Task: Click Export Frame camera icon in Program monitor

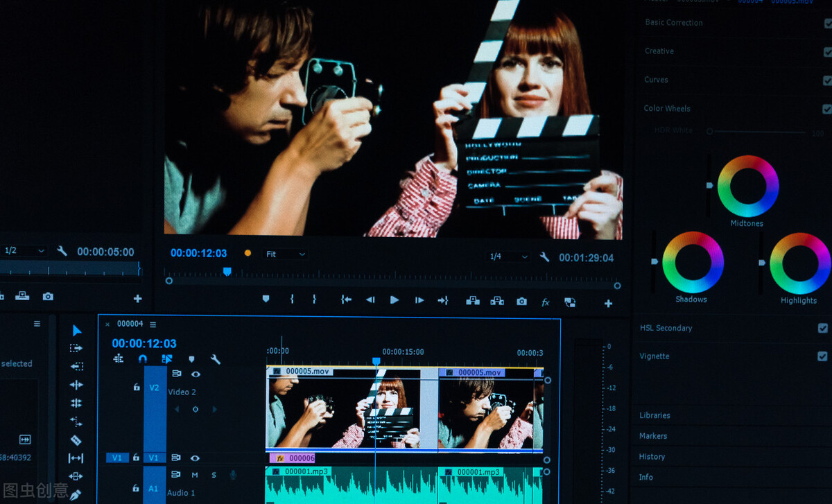Action: (521, 301)
